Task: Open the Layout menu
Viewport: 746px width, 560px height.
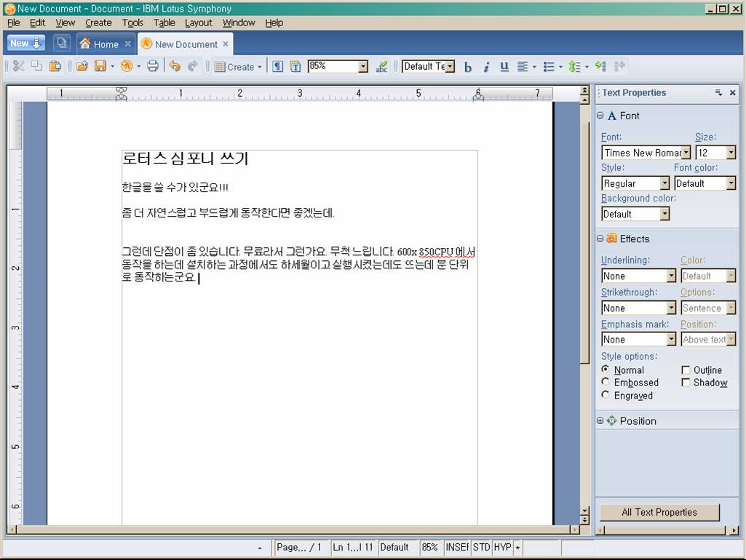Action: point(199,23)
